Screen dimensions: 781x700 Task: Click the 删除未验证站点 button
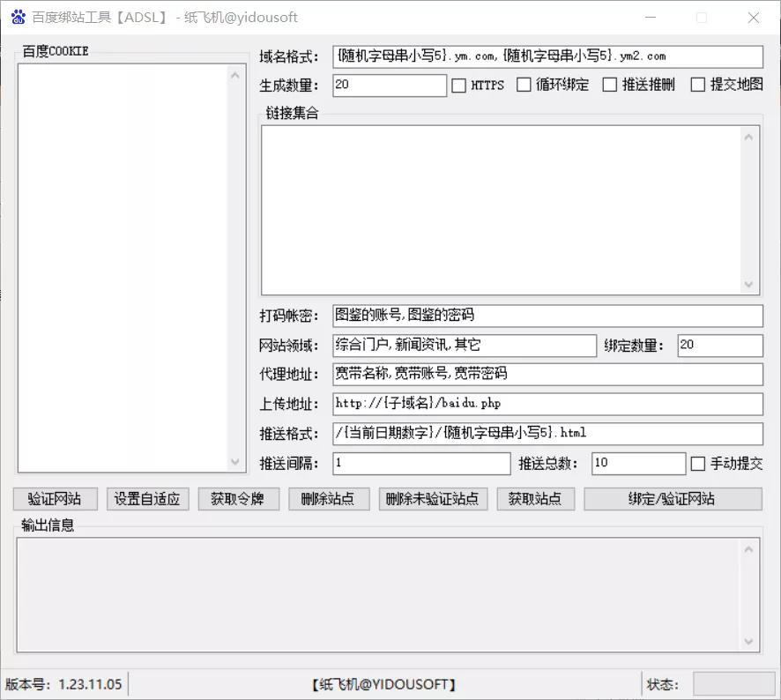[433, 499]
